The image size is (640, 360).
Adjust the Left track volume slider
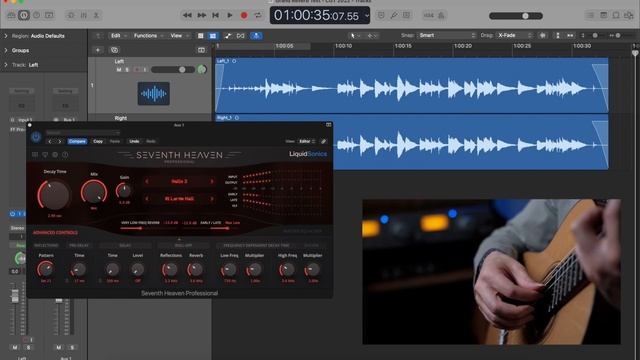point(173,70)
